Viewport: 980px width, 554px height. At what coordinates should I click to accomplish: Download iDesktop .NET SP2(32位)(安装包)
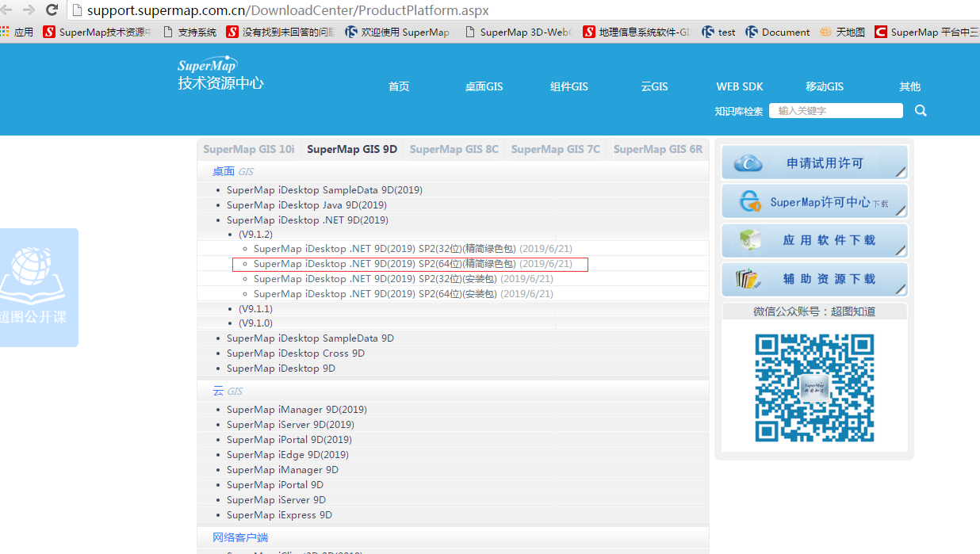click(x=375, y=279)
